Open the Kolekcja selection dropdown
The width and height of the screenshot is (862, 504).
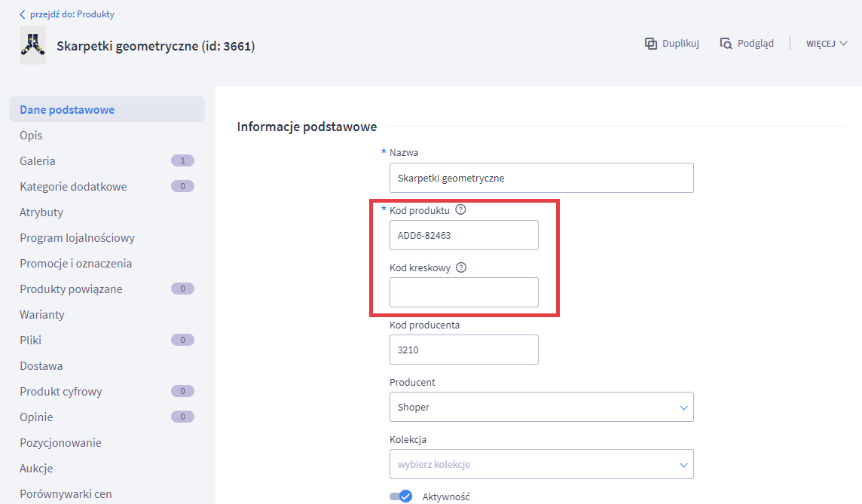point(541,464)
